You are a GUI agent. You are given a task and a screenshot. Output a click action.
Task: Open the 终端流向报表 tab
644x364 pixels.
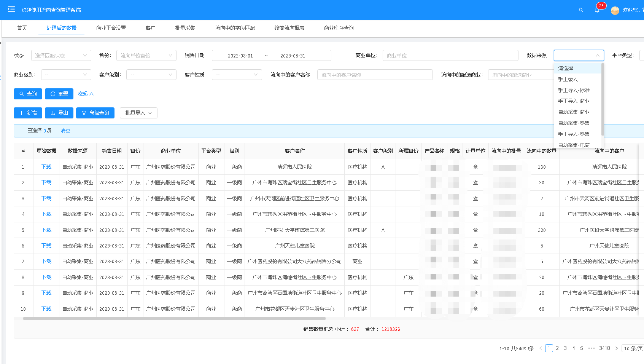coord(289,28)
